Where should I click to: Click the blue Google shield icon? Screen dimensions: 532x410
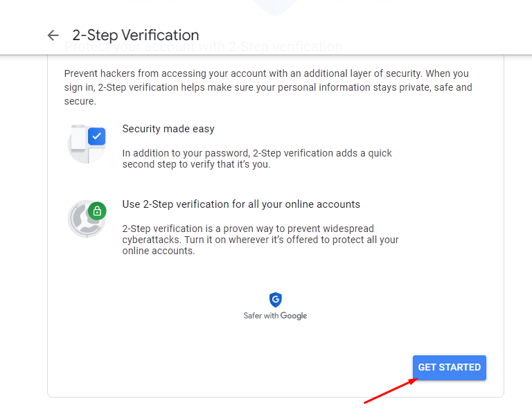[276, 300]
